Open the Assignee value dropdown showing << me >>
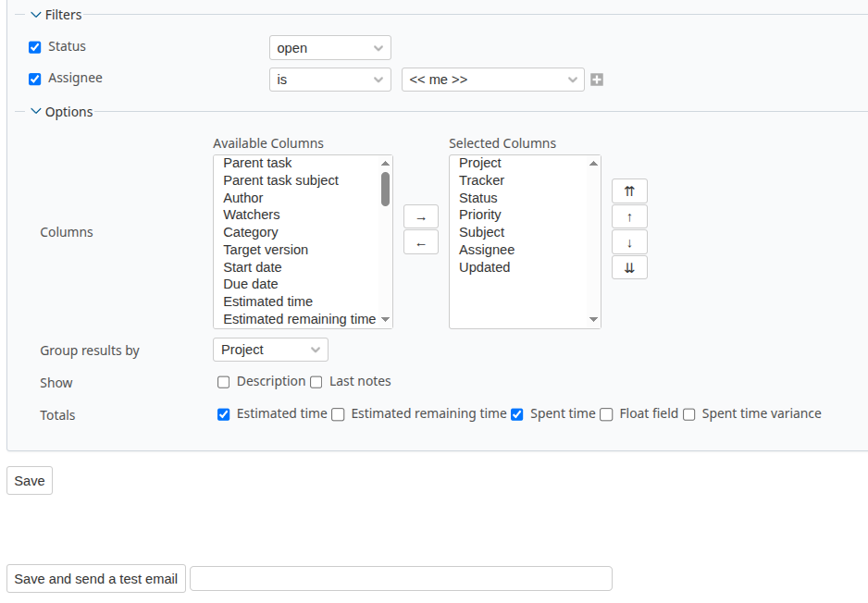 (x=492, y=80)
